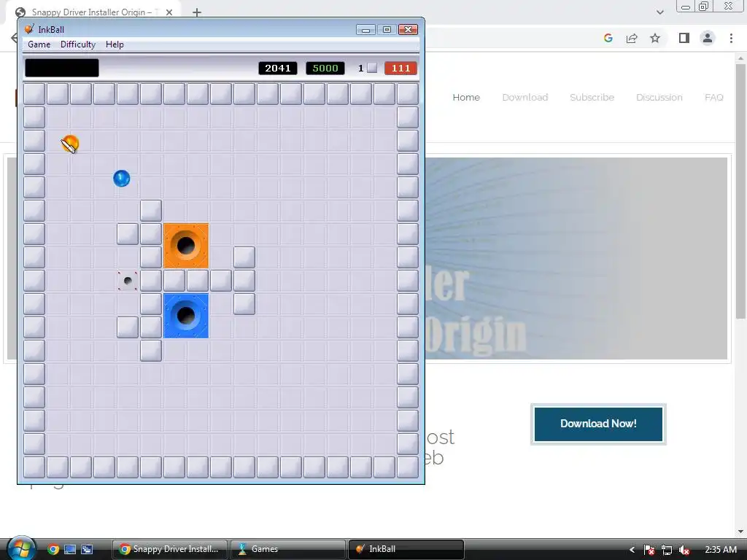Viewport: 747px width, 560px height.
Task: Click the 2041 score counter
Action: 278,68
